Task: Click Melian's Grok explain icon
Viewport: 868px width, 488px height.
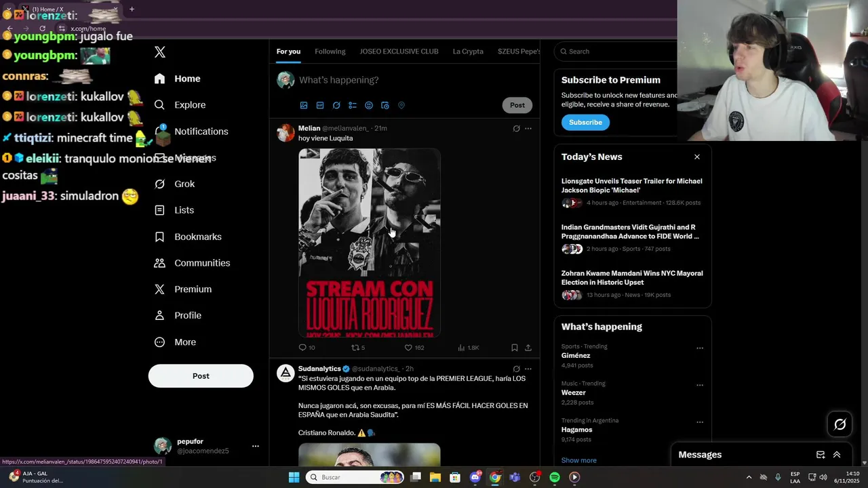Action: (x=516, y=129)
